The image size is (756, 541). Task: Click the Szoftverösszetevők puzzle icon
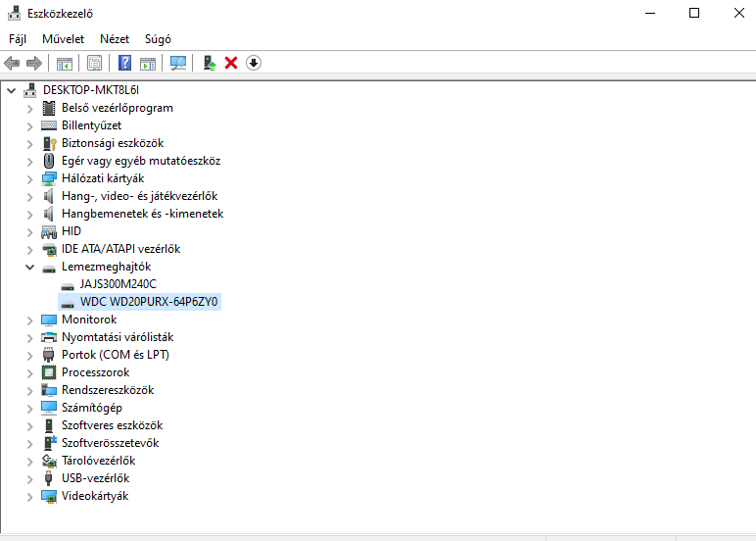[50, 443]
